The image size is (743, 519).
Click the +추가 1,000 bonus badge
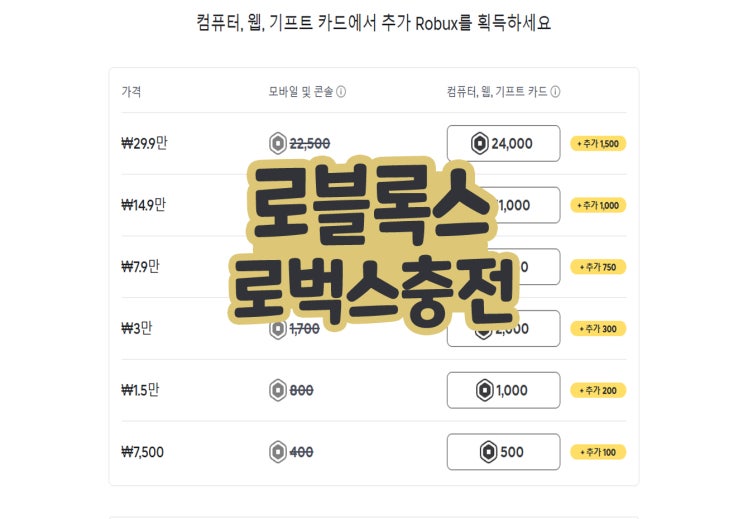coord(598,205)
